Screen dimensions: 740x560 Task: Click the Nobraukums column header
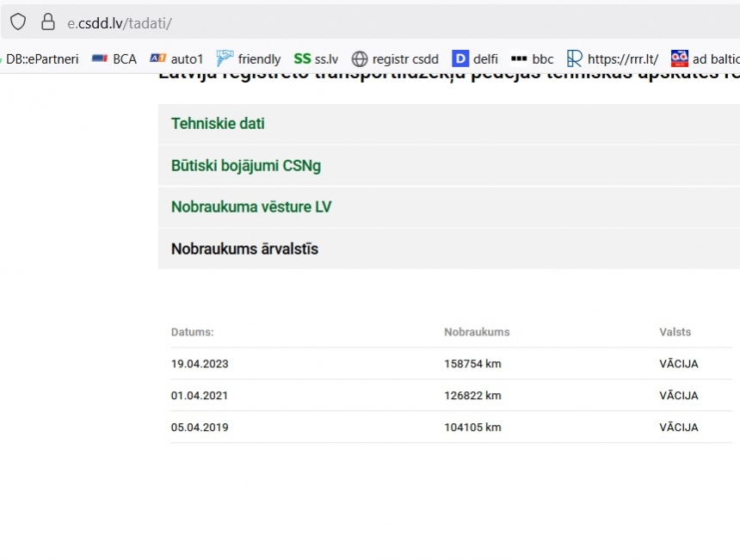[x=477, y=332]
